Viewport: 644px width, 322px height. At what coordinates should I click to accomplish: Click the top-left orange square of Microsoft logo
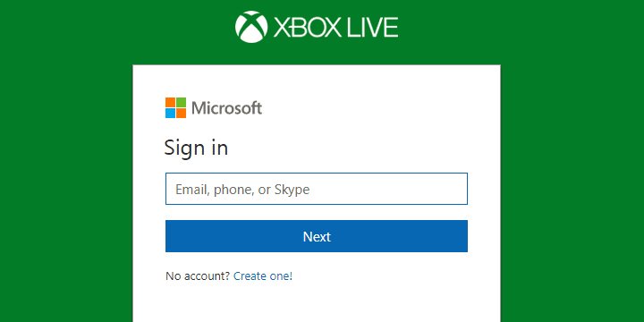pyautogui.click(x=171, y=102)
